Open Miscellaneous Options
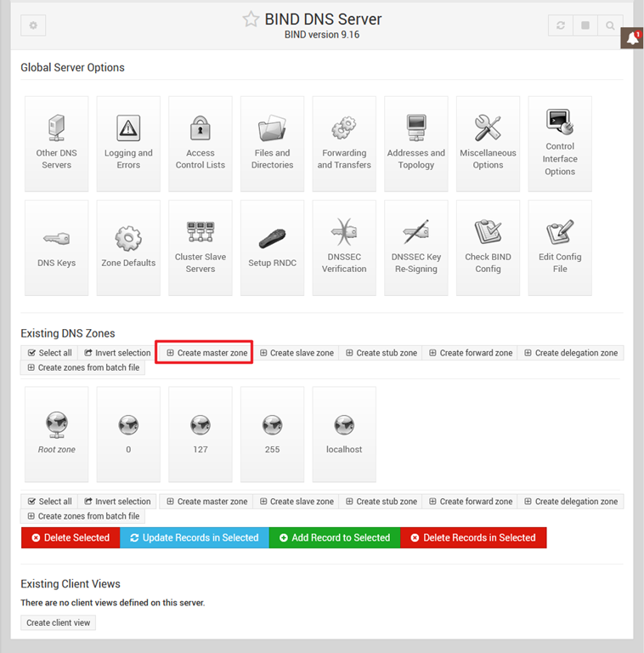The height and width of the screenshot is (653, 644). (488, 144)
